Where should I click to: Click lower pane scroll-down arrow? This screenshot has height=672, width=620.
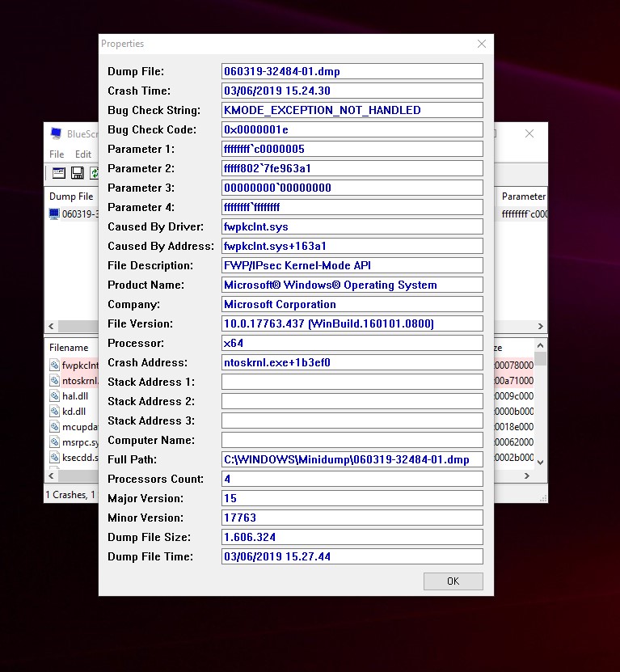[540, 462]
